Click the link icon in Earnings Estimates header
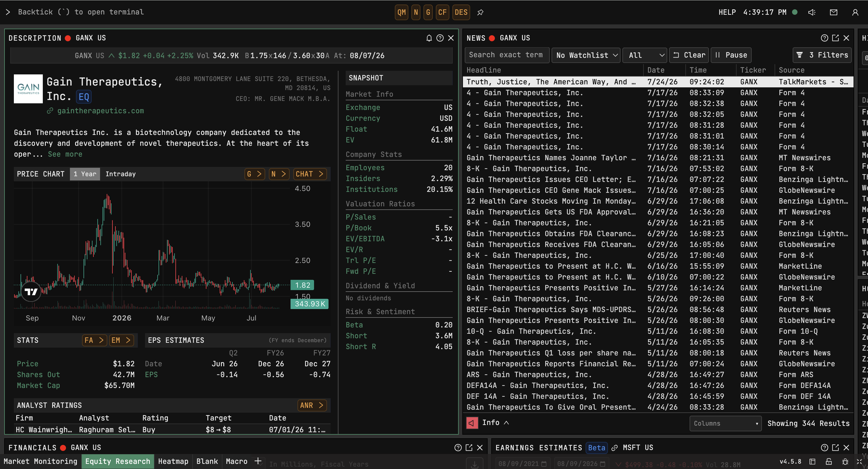 615,448
